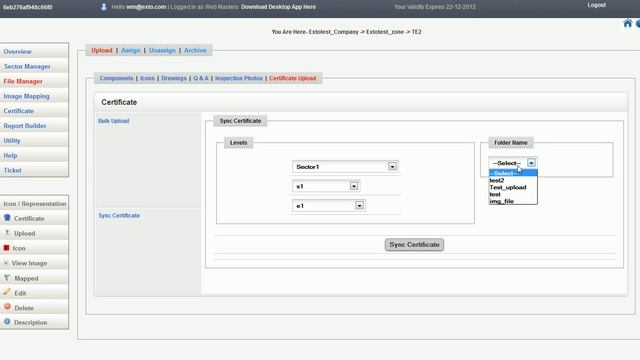Click the Description info icon
Image resolution: width=640 pixels, height=360 pixels.
(x=7, y=322)
